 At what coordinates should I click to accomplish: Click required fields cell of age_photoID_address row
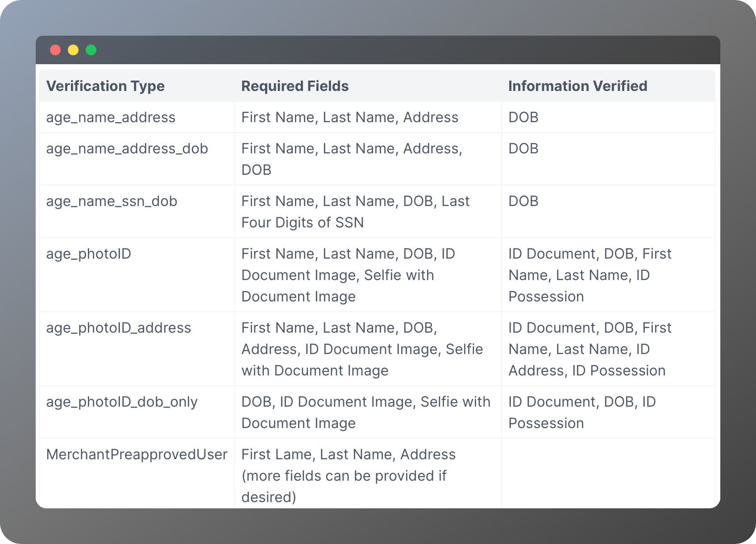point(368,349)
